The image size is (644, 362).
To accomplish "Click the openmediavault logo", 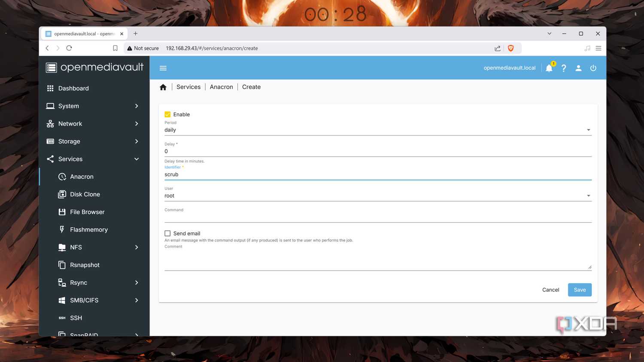I will [94, 67].
